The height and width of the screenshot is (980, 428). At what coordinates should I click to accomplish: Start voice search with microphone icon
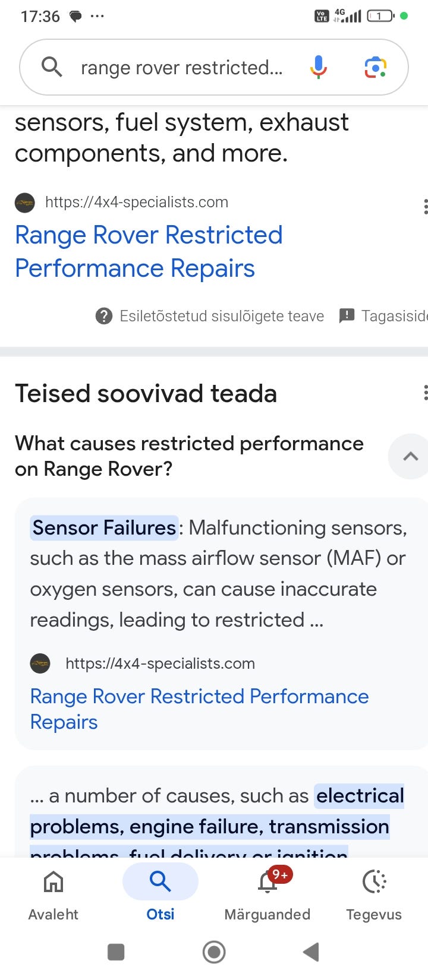(319, 67)
